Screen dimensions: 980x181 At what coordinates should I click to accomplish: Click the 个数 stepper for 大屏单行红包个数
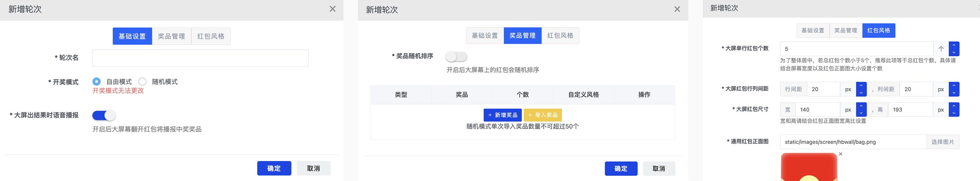[954, 49]
